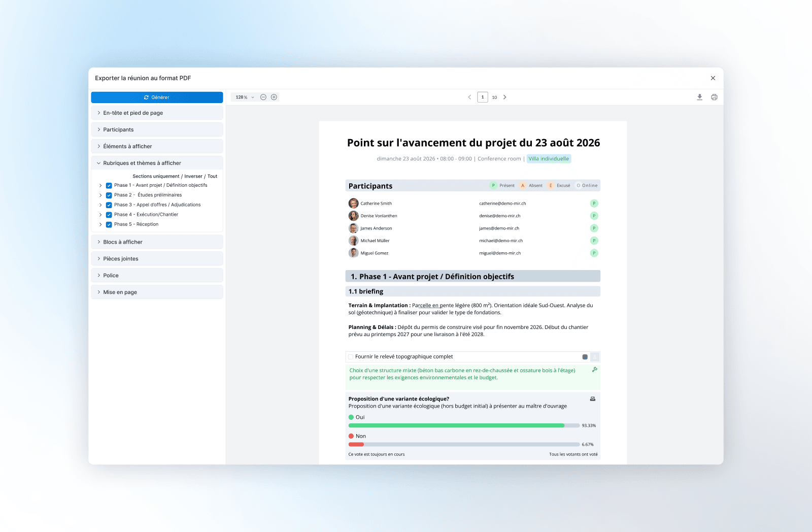Expand the Phase 1 tree arrow
812x532 pixels.
(x=100, y=185)
